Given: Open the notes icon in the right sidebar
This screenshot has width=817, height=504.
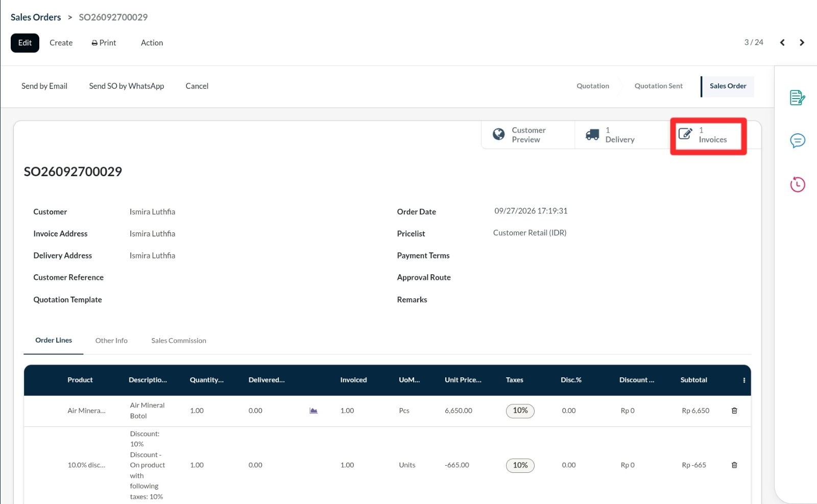Looking at the screenshot, I should point(797,98).
